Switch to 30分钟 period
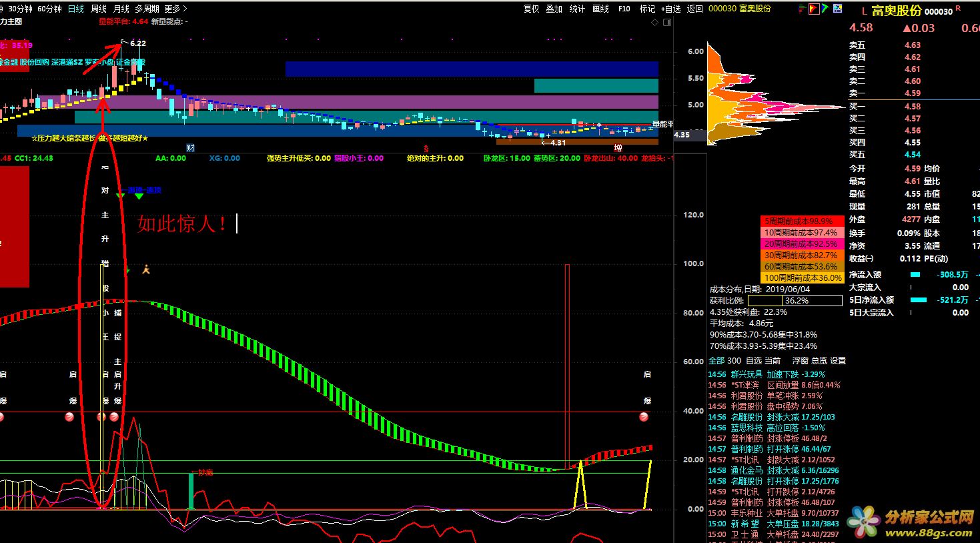Image resolution: width=980 pixels, height=543 pixels. pos(20,9)
